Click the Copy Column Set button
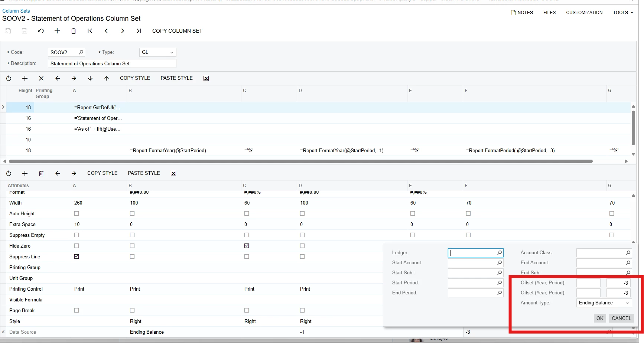 tap(177, 31)
